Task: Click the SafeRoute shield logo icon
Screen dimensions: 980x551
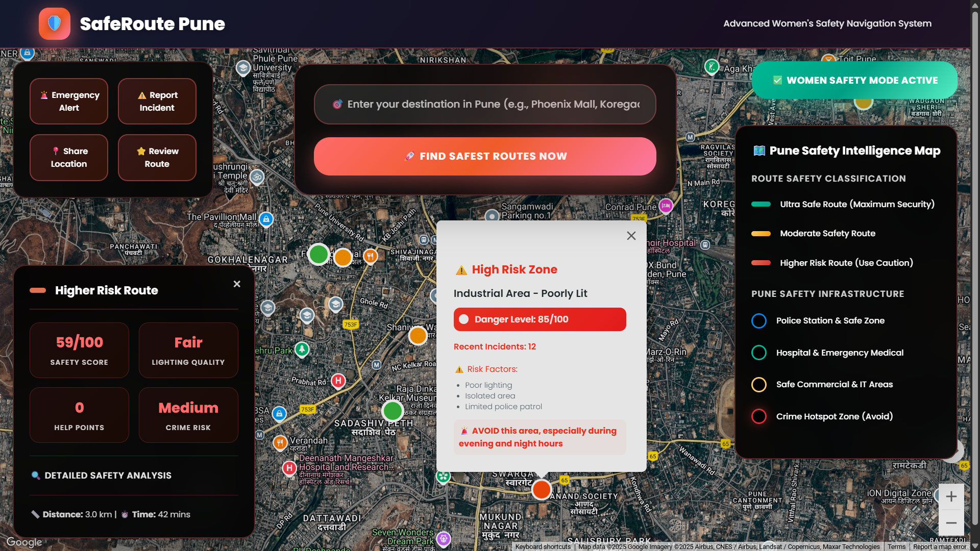Action: click(54, 23)
